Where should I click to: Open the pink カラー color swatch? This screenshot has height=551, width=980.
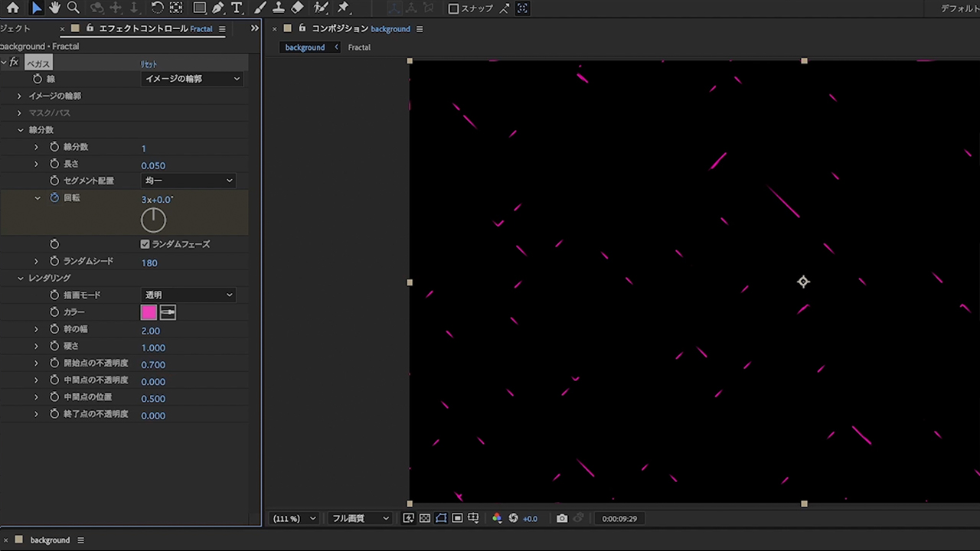pos(149,312)
